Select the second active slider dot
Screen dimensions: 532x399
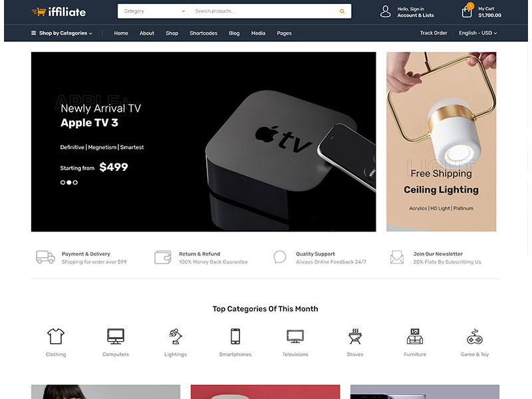69,182
